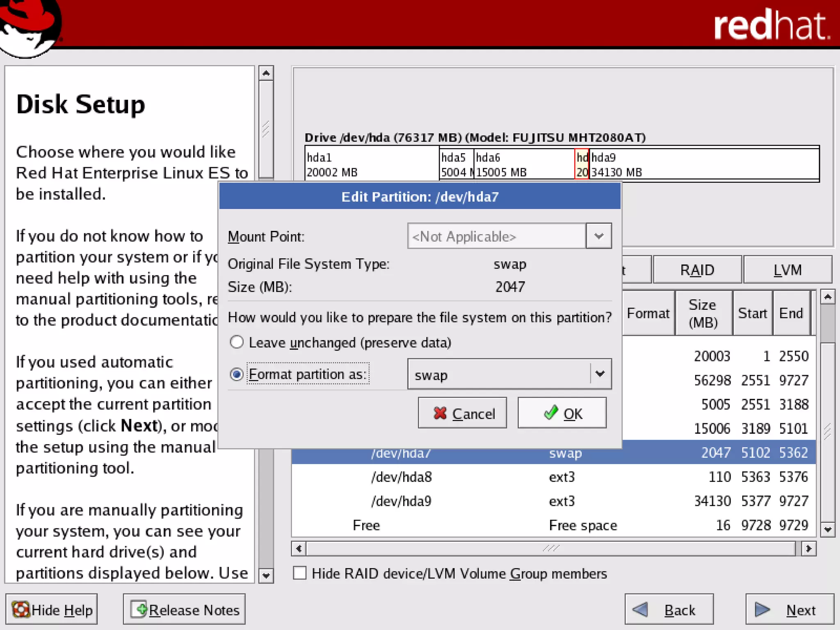The height and width of the screenshot is (630, 840).
Task: Open the Mount Point dropdown arrow
Action: (598, 236)
